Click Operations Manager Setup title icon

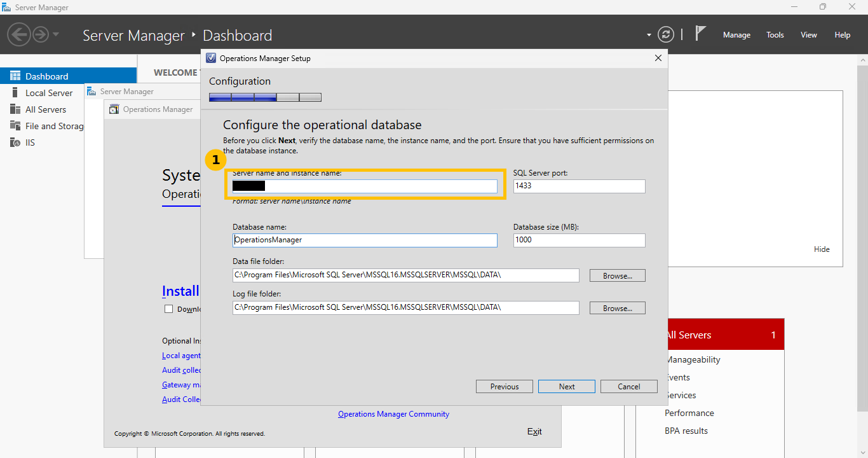(x=211, y=58)
